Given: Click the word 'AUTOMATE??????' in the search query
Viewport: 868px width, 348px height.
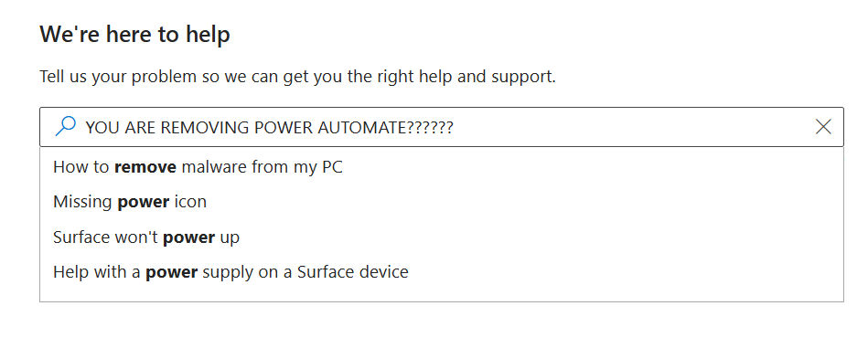Looking at the screenshot, I should tap(385, 128).
